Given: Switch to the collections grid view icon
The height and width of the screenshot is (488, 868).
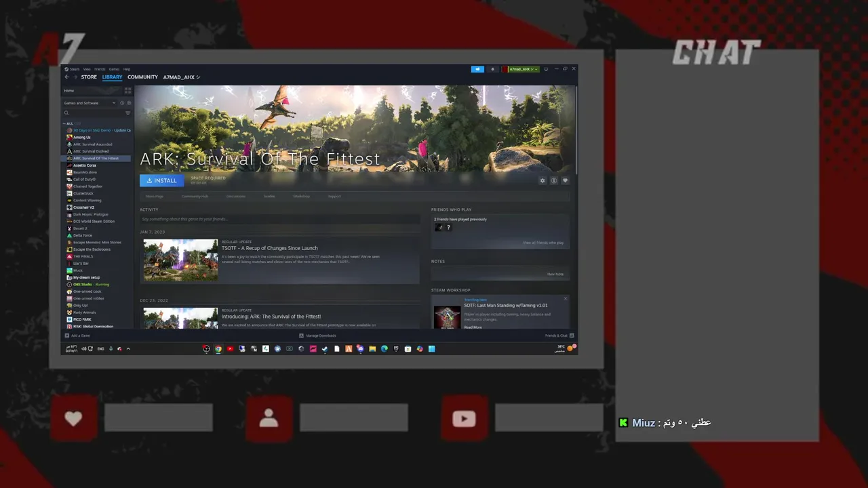Looking at the screenshot, I should 127,91.
